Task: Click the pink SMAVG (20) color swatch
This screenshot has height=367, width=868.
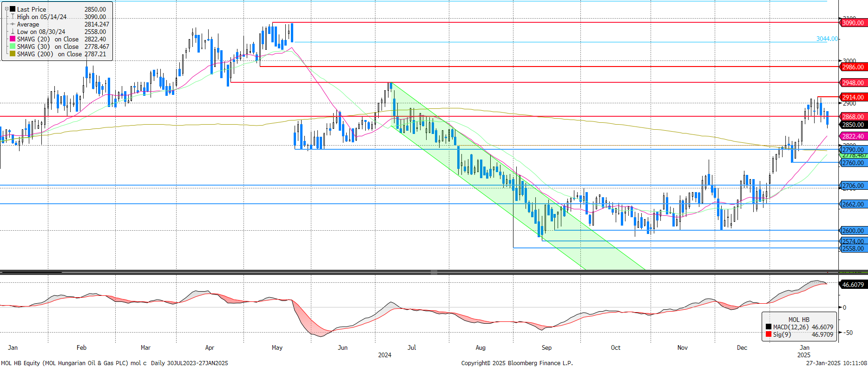Action: [13, 39]
